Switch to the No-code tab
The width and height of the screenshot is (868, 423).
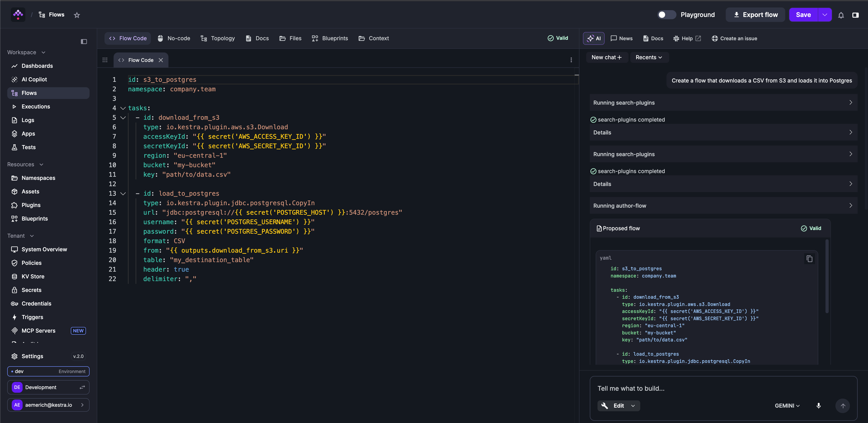coord(174,38)
